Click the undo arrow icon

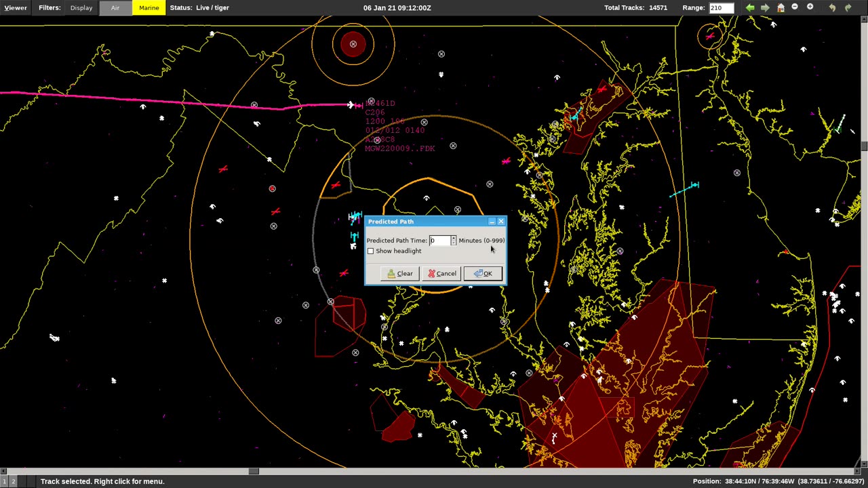(x=832, y=7)
